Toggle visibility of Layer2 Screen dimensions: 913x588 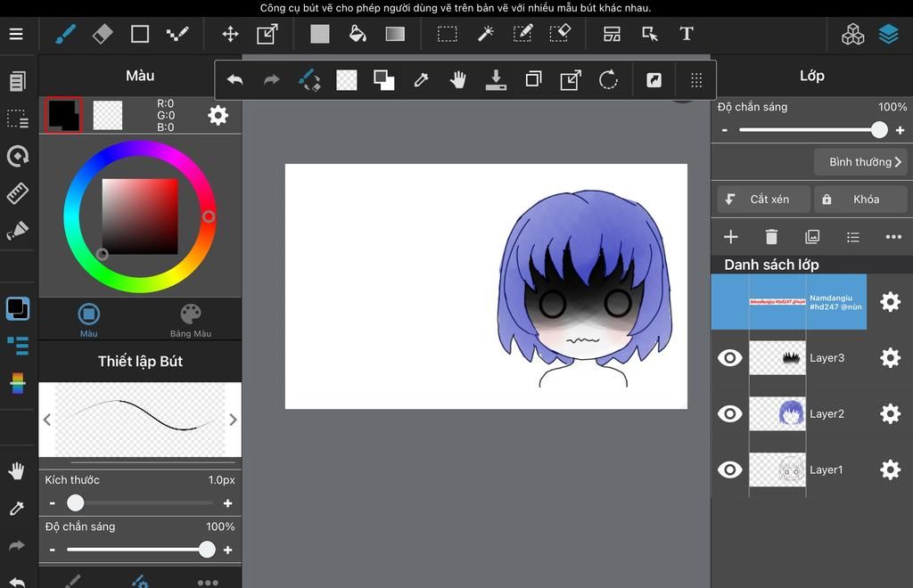click(x=729, y=413)
